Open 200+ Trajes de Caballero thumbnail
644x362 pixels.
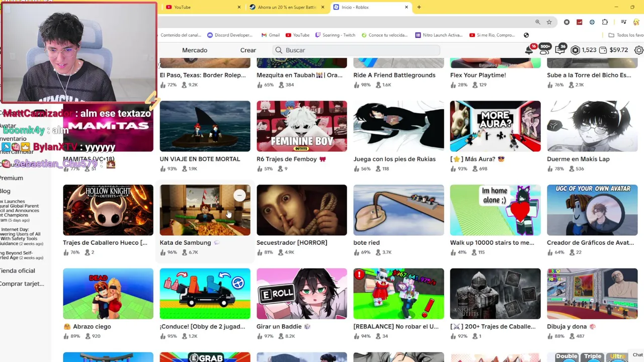click(x=495, y=294)
